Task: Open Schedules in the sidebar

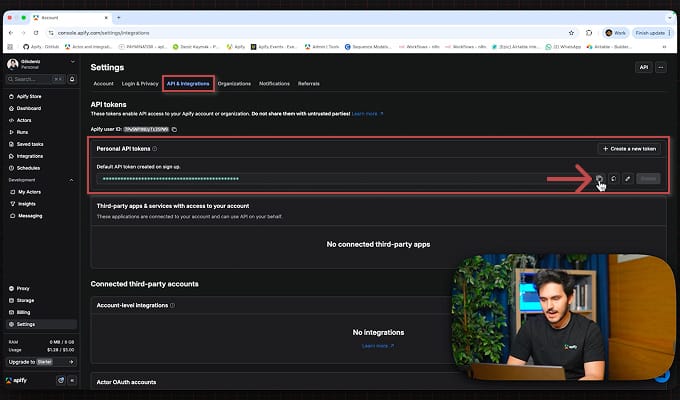Action: [x=25, y=168]
